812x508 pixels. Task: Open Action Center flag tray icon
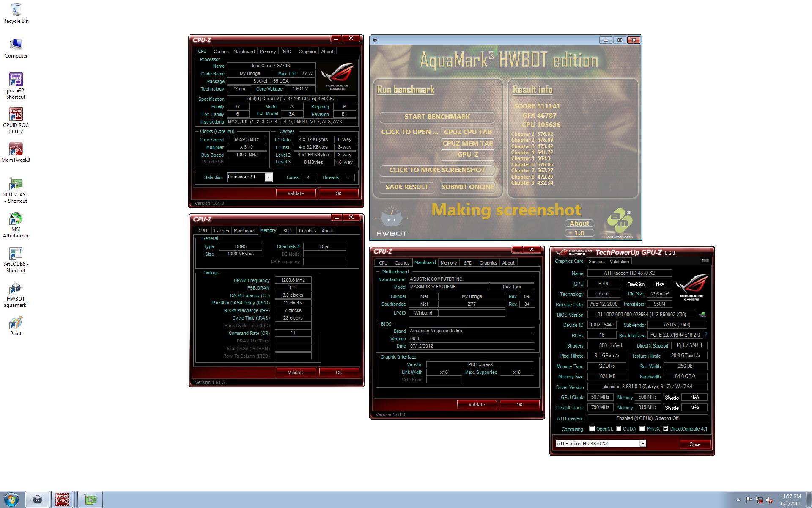(x=749, y=500)
